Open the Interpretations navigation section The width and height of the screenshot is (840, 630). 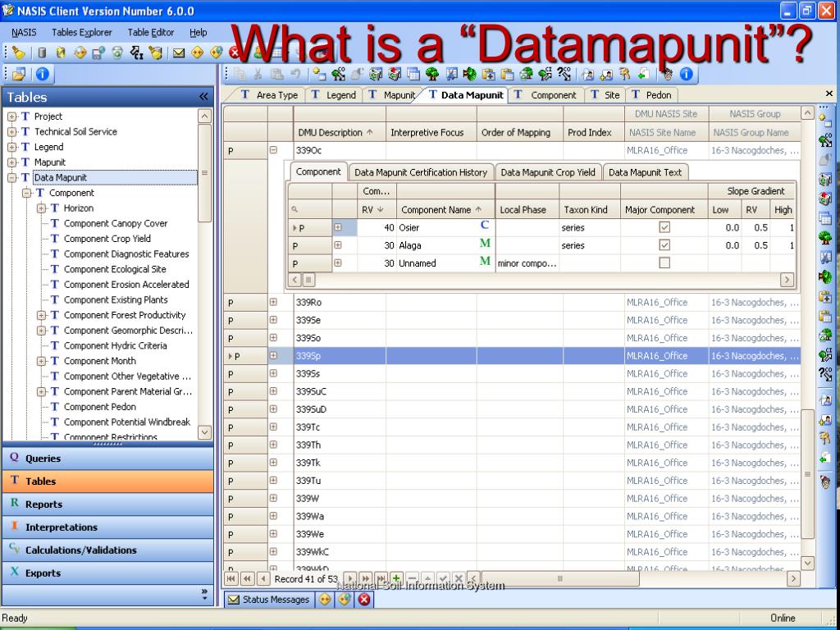107,527
